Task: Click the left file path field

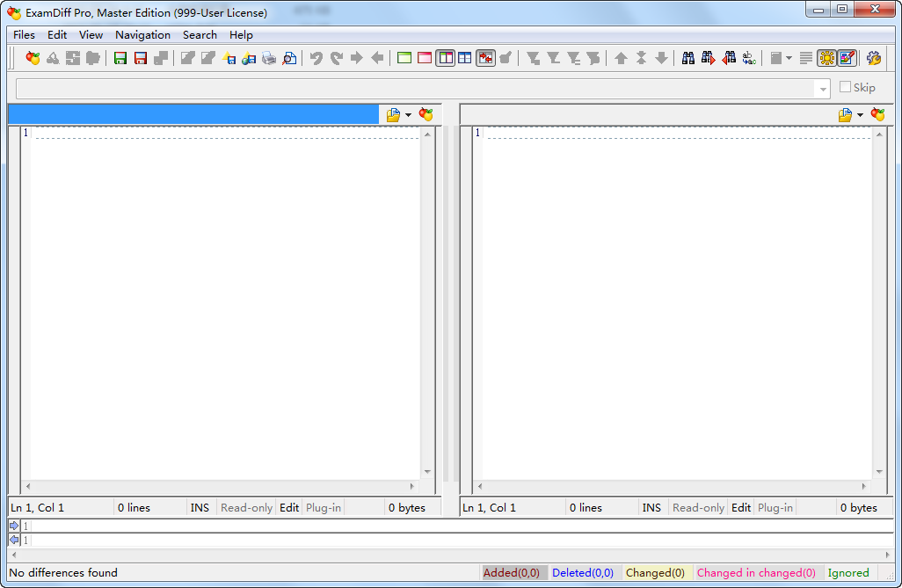Action: tap(194, 114)
